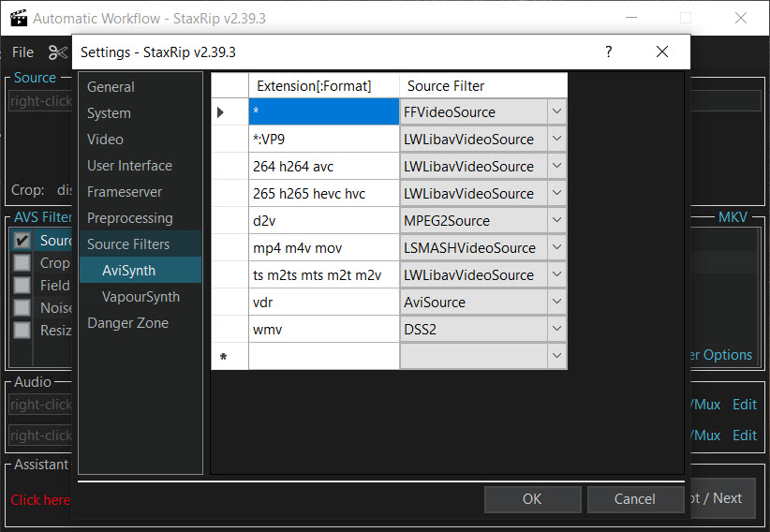Viewport: 770px width, 532px height.
Task: Click the Cancel button
Action: [x=634, y=499]
